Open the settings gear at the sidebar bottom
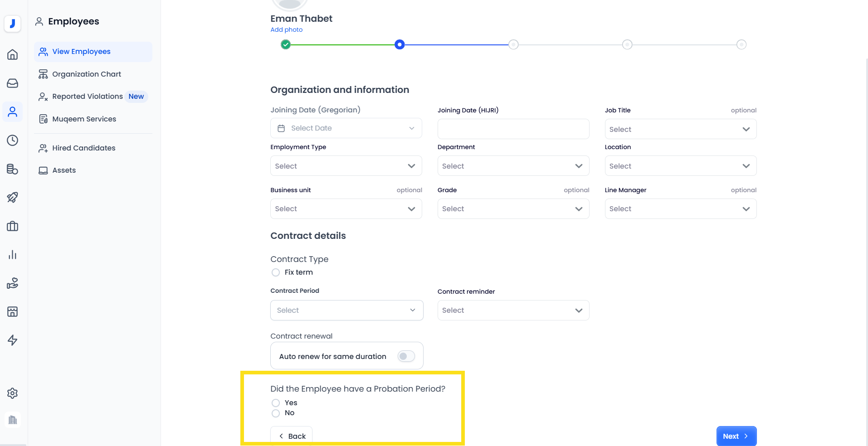Image resolution: width=868 pixels, height=446 pixels. pos(12,393)
